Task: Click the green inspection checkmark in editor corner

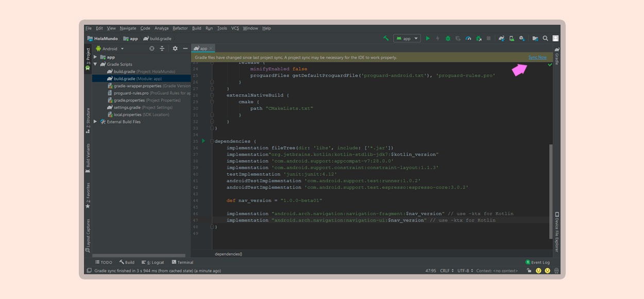Action: click(x=550, y=64)
